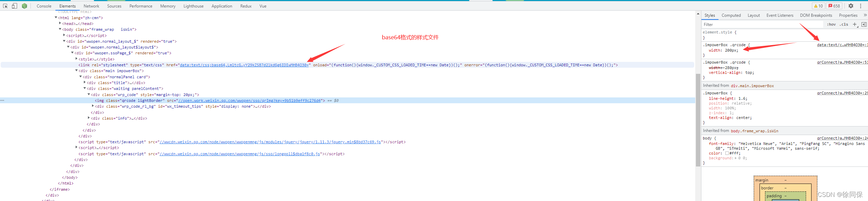Toggle .cls class editor
868x201 pixels.
844,24
